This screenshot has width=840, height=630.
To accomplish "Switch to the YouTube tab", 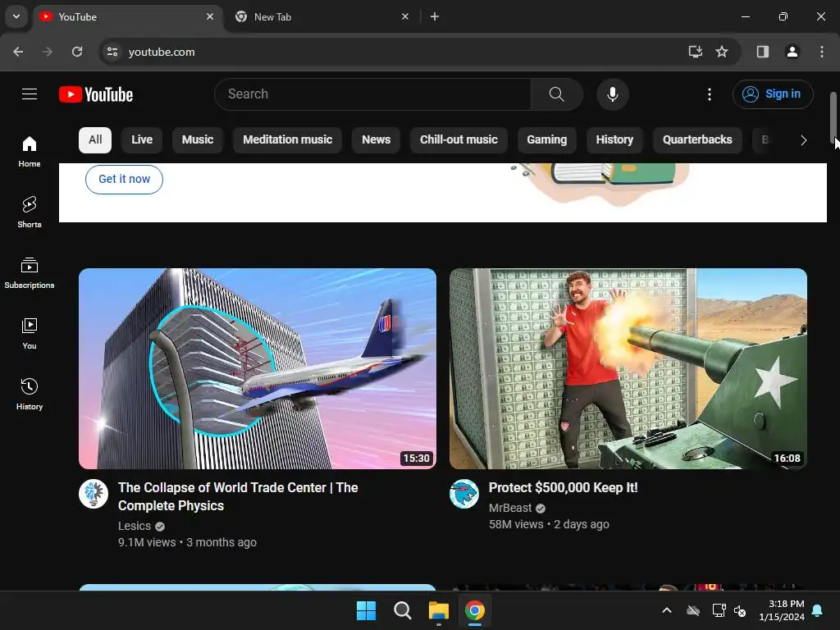I will [129, 16].
